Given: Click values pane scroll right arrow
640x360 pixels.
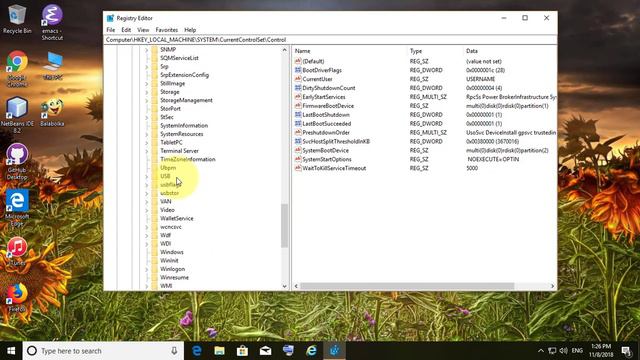Looking at the screenshot, I should pyautogui.click(x=552, y=286).
